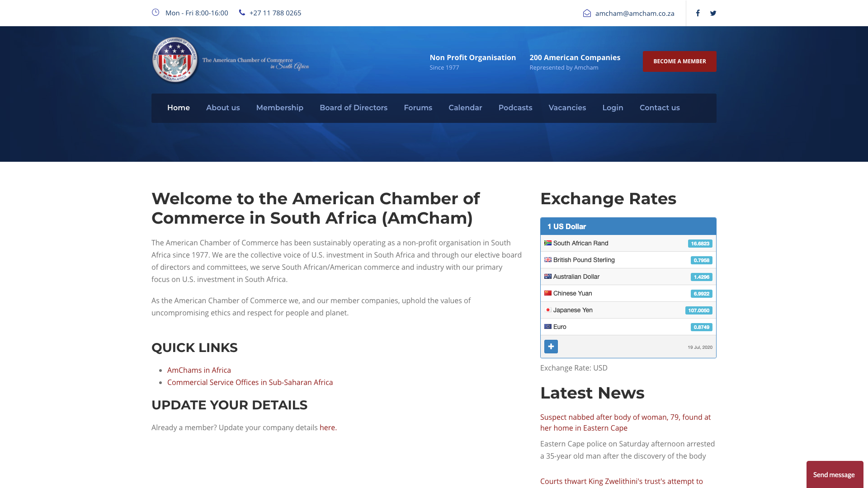
Task: Click the Facebook icon in the header
Action: click(x=698, y=13)
